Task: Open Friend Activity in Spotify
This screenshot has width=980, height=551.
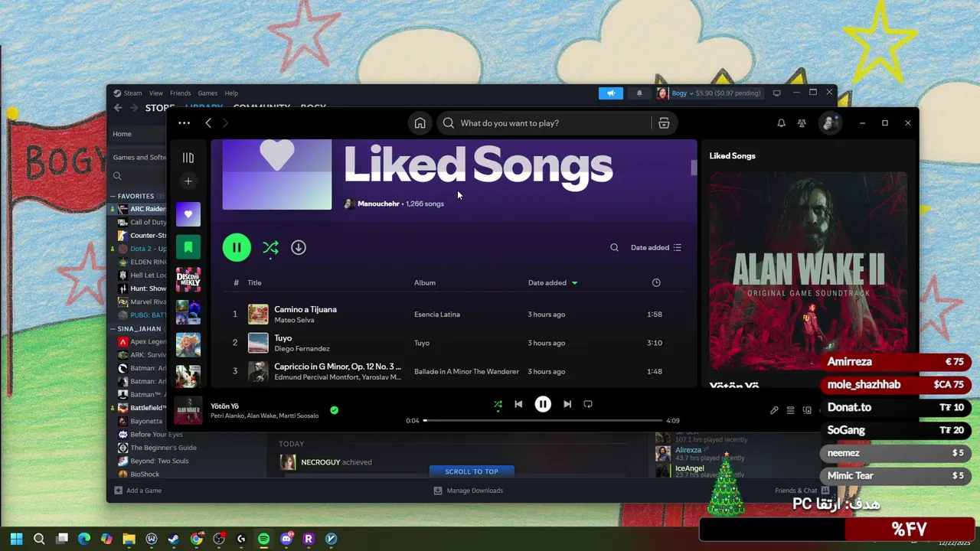Action: click(802, 123)
